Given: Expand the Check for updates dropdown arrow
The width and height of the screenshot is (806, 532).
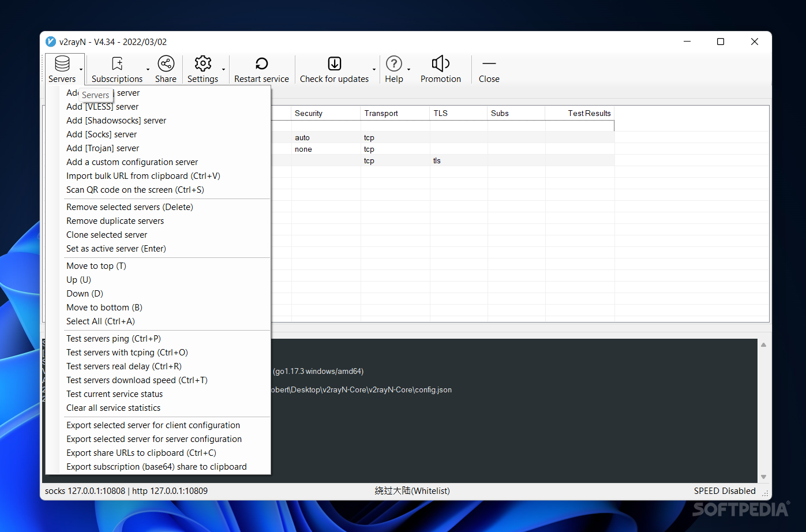Looking at the screenshot, I should (x=374, y=69).
